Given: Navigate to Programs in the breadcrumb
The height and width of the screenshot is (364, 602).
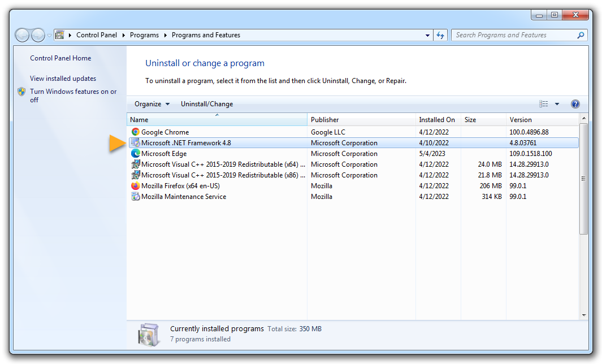Looking at the screenshot, I should (x=144, y=35).
